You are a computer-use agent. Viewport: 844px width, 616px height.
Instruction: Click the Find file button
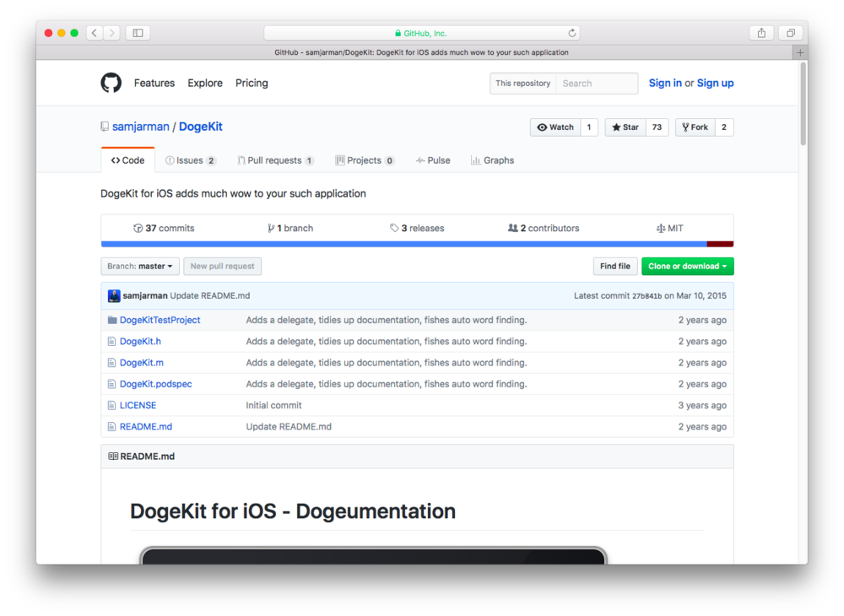pyautogui.click(x=615, y=267)
